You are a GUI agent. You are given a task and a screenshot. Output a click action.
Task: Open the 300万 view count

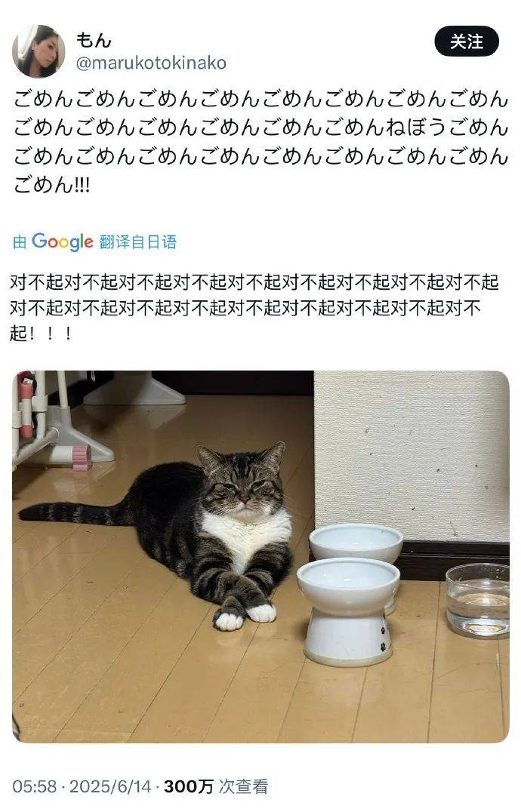click(189, 786)
